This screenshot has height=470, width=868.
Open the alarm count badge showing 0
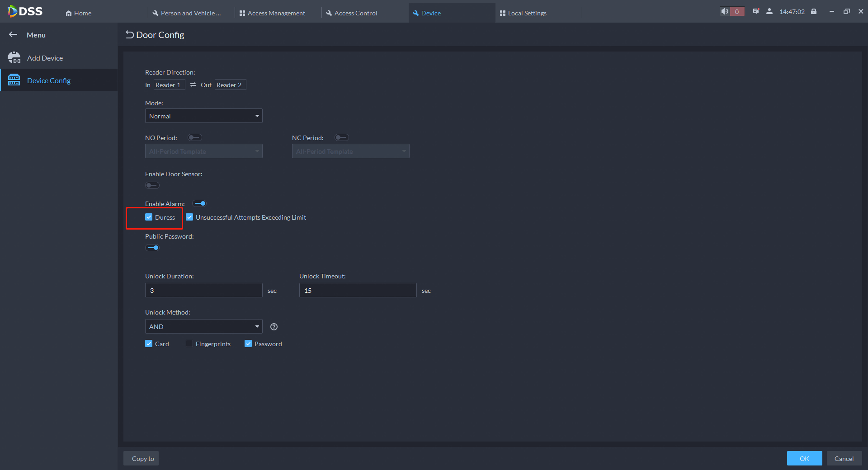click(x=737, y=11)
